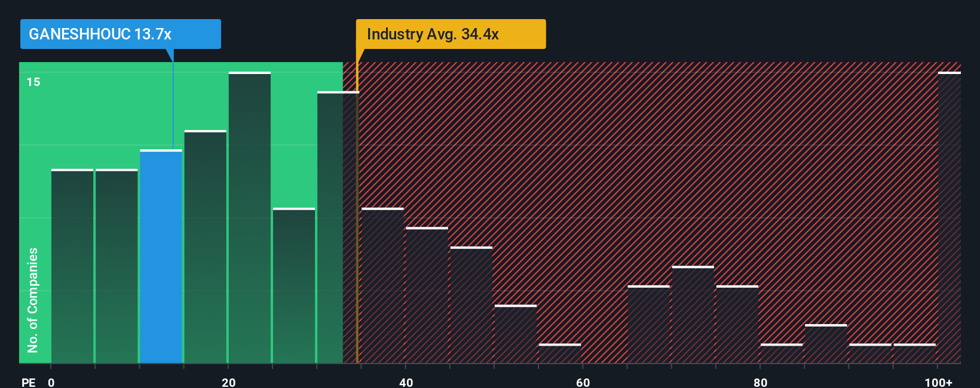Click the hatched bar for PE 85-90
This screenshot has width=980, height=388.
[x=826, y=344]
